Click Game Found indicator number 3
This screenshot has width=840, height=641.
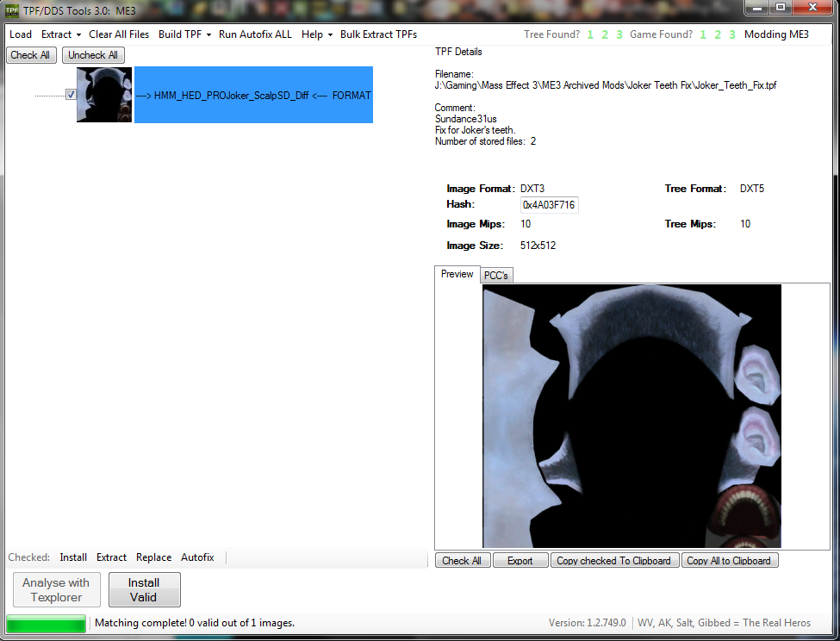click(x=731, y=34)
